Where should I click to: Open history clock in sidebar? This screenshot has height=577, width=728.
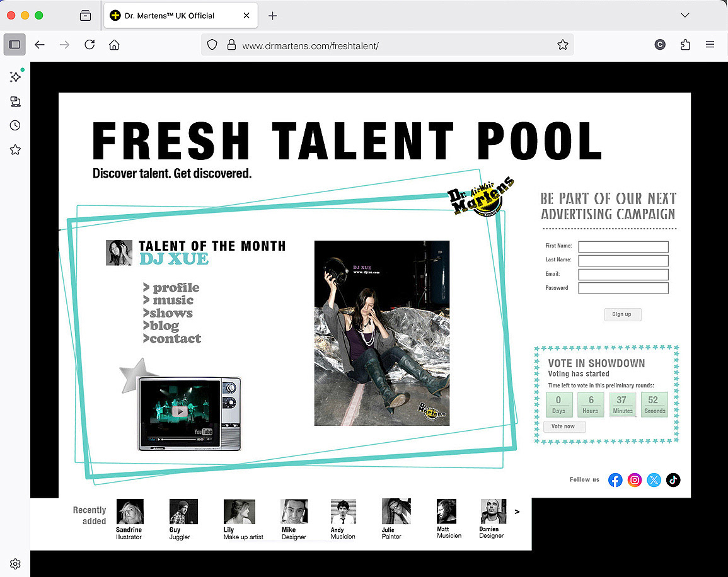[15, 125]
